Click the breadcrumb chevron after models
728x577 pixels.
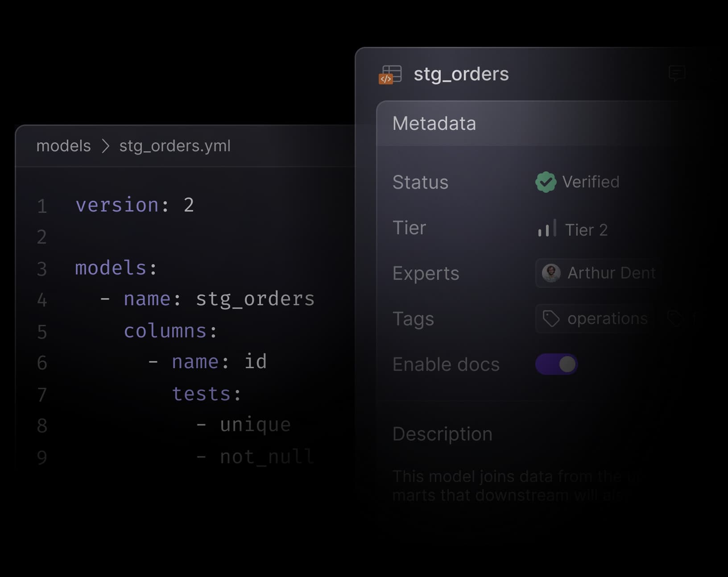pyautogui.click(x=105, y=146)
